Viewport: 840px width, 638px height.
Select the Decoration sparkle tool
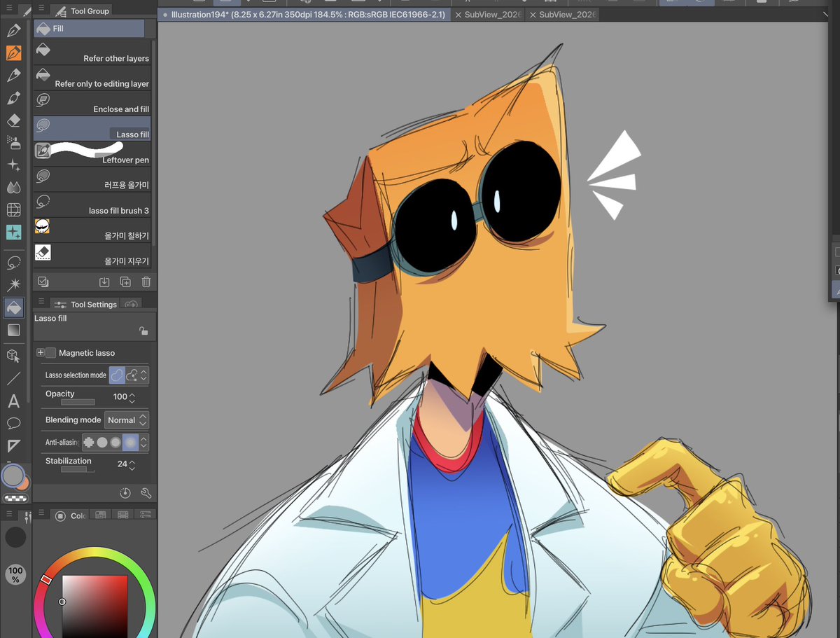[x=13, y=165]
